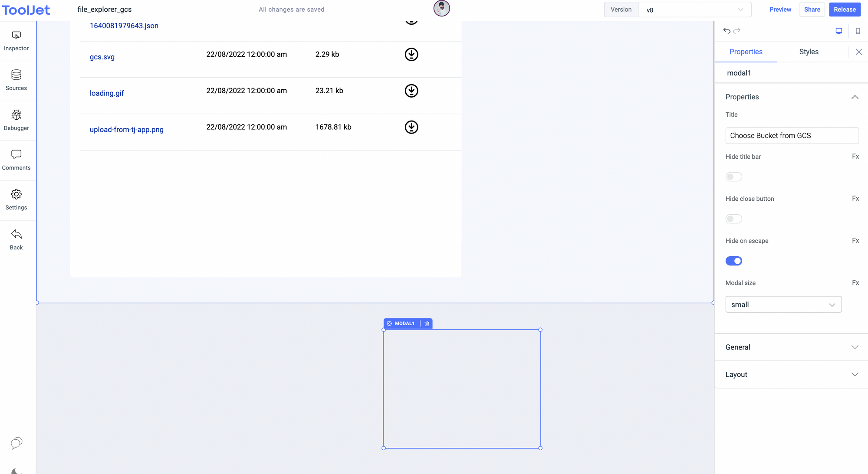868x474 pixels.
Task: Enable the Hide title bar toggle
Action: tap(733, 177)
